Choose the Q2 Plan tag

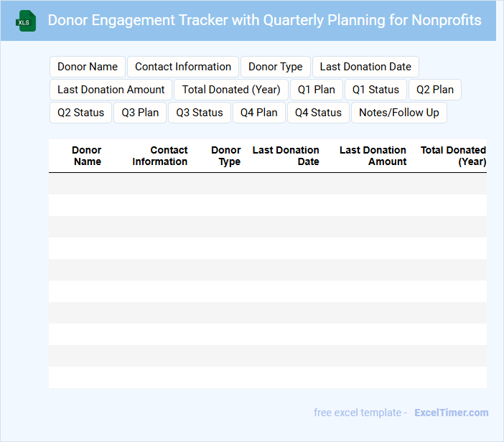(x=435, y=90)
